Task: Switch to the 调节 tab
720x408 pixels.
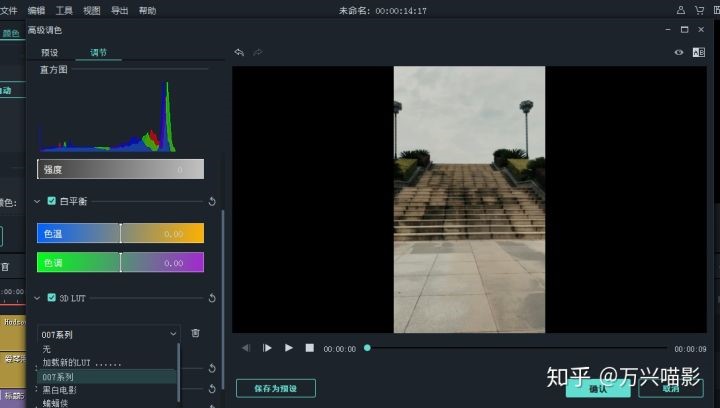Action: pos(98,52)
